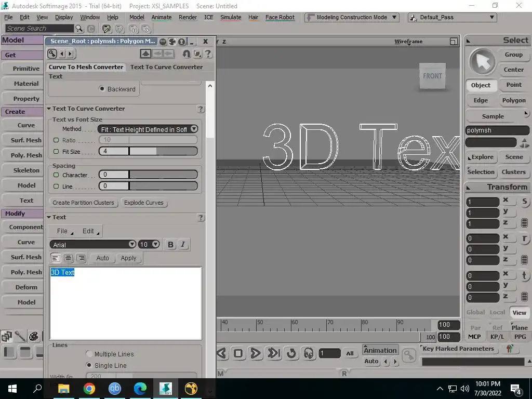The width and height of the screenshot is (532, 399).
Task: Select the Single Line radio button
Action: click(x=89, y=365)
